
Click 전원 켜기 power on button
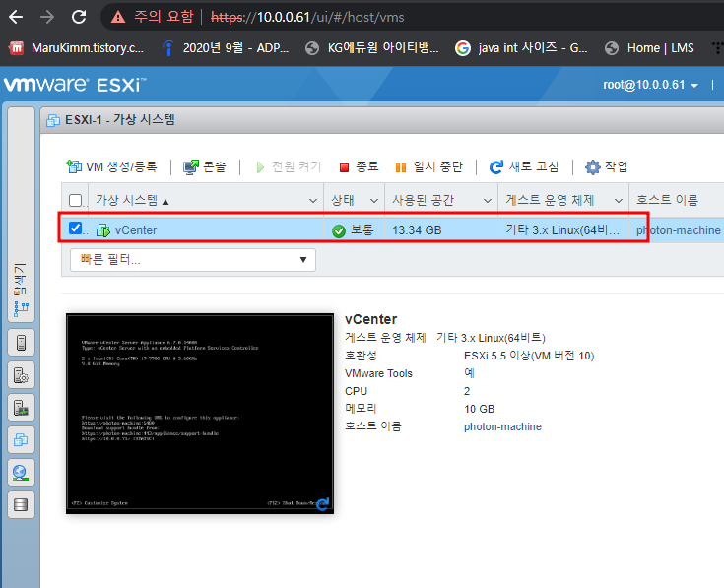288,166
